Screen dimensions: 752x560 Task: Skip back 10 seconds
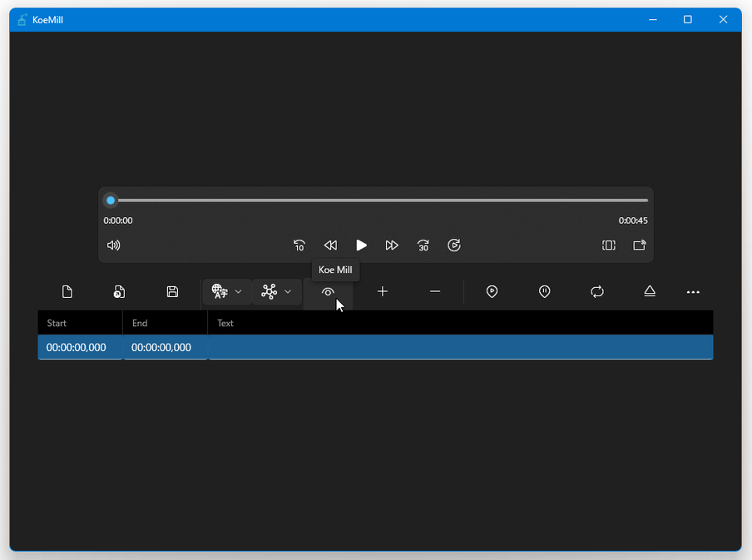(299, 245)
